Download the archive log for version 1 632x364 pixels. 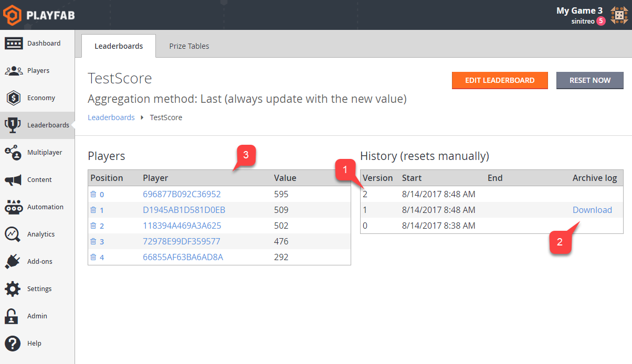(x=592, y=209)
